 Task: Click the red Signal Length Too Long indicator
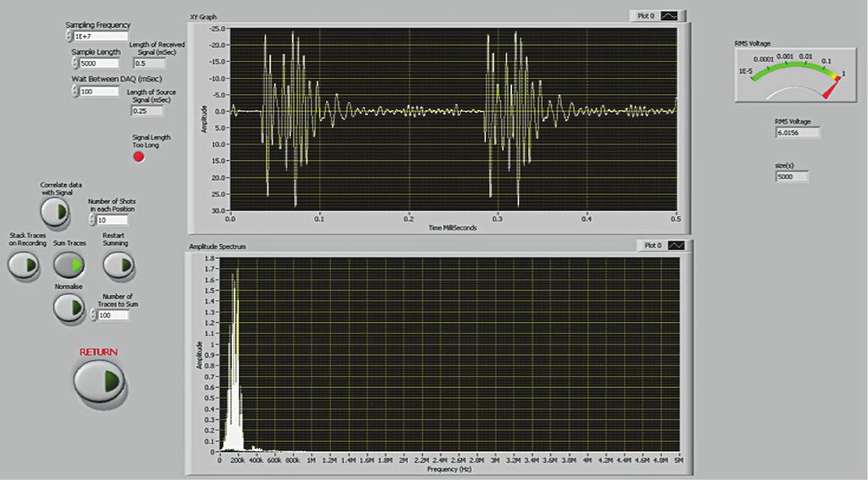(139, 157)
